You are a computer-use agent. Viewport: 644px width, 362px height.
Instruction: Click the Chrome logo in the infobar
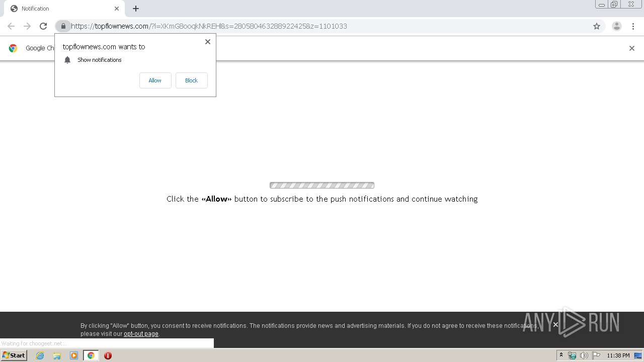click(x=13, y=48)
